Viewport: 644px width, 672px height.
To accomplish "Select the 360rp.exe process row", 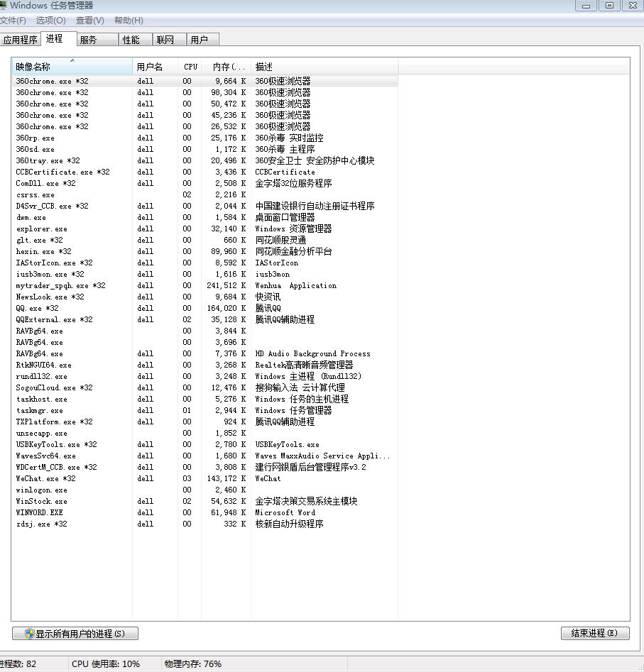I will (x=205, y=138).
